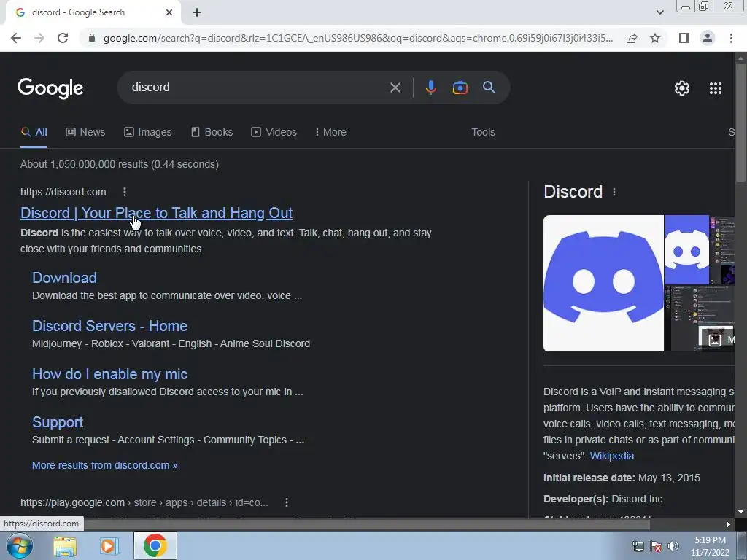The image size is (747, 560).
Task: Select the All results tab
Action: coord(34,132)
